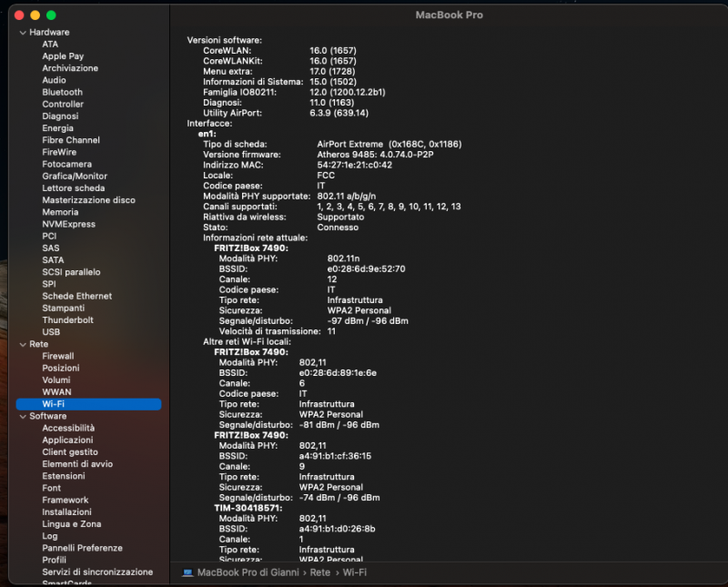
Task: Select NVMExpress in the sidebar
Action: pyautogui.click(x=69, y=224)
